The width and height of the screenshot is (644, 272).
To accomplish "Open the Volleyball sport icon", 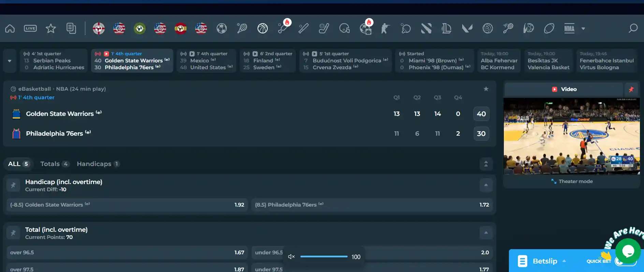I will 487,28.
